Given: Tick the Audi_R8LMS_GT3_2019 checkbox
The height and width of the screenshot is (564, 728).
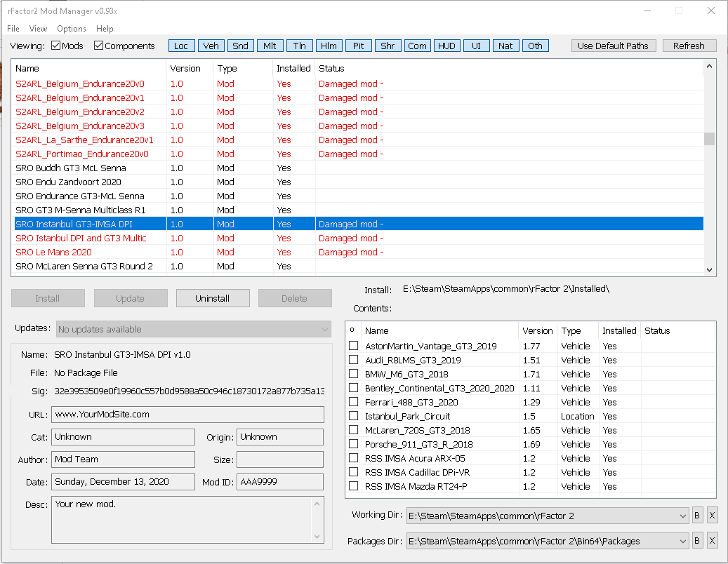Looking at the screenshot, I should coord(353,359).
